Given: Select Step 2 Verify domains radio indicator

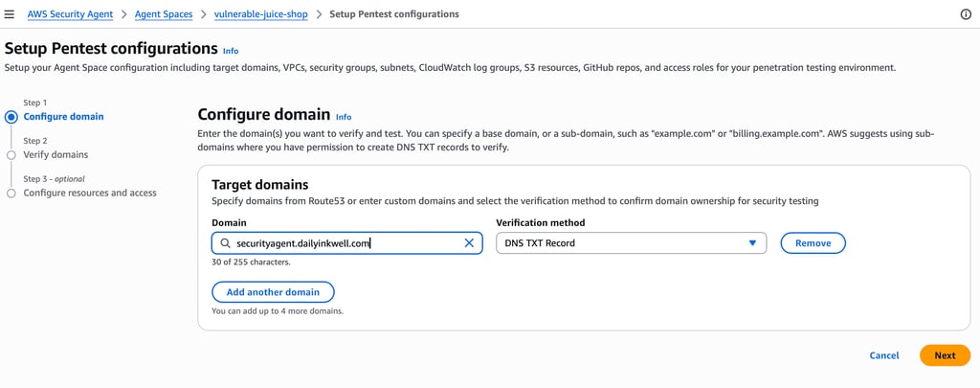Looking at the screenshot, I should point(11,154).
